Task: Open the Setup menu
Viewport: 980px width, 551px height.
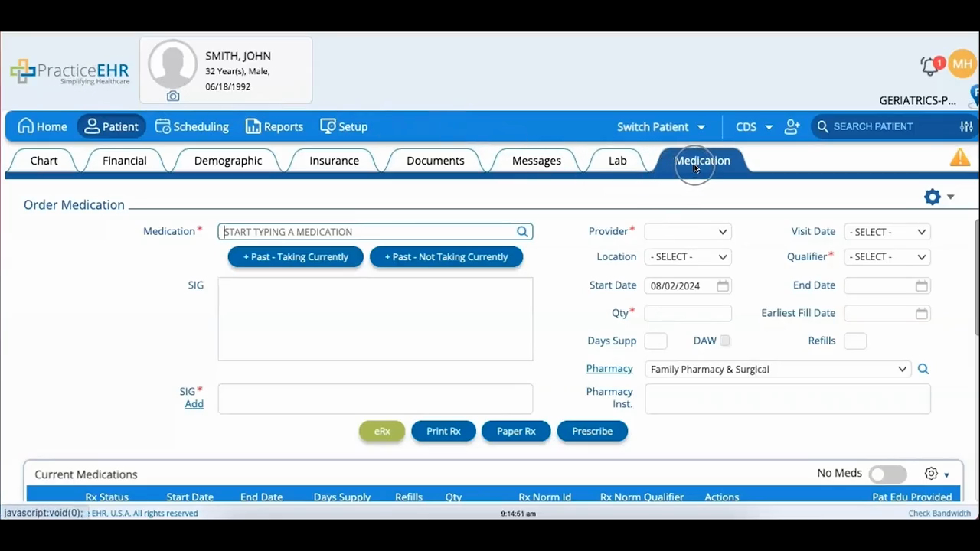Action: click(x=344, y=126)
